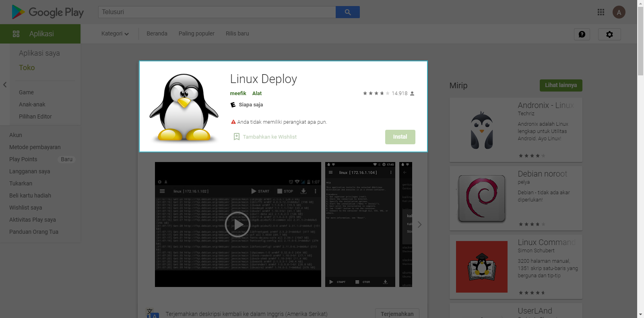Open the Google apps grid icon
This screenshot has height=318, width=644.
601,12
